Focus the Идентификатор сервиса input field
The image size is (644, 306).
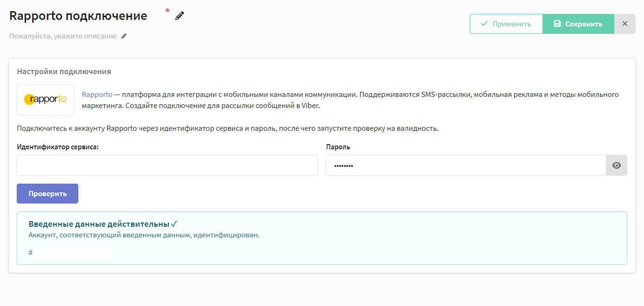167,166
